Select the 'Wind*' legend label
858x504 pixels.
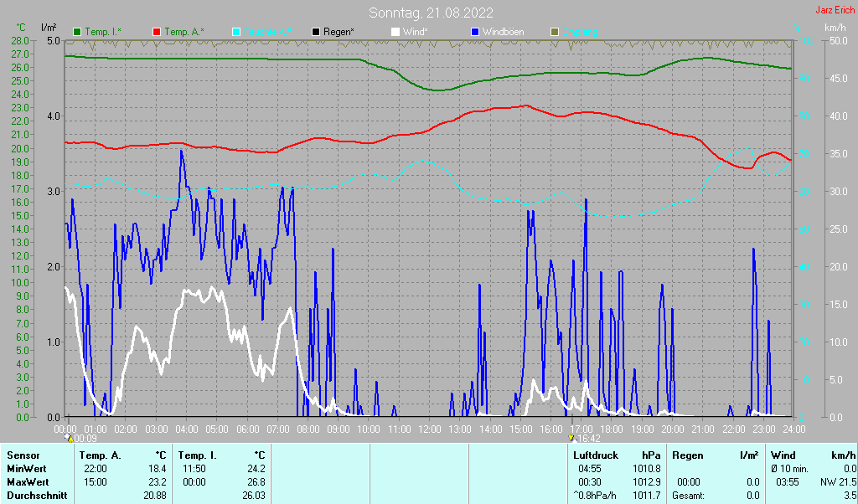click(x=416, y=33)
